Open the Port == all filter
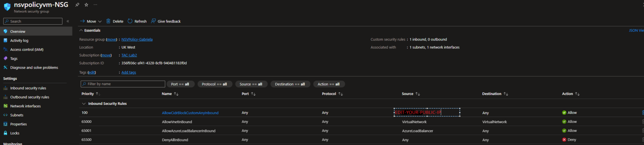The height and width of the screenshot is (145, 644). coord(181,84)
